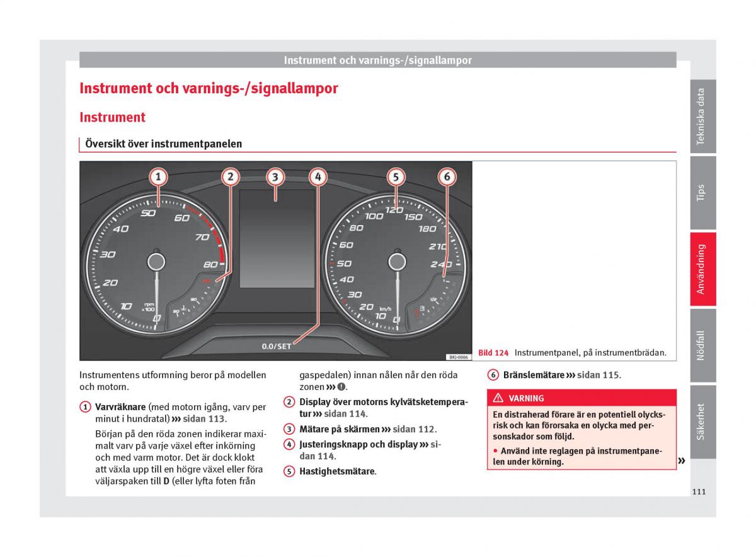Open the Nödfall side tab

[702, 345]
